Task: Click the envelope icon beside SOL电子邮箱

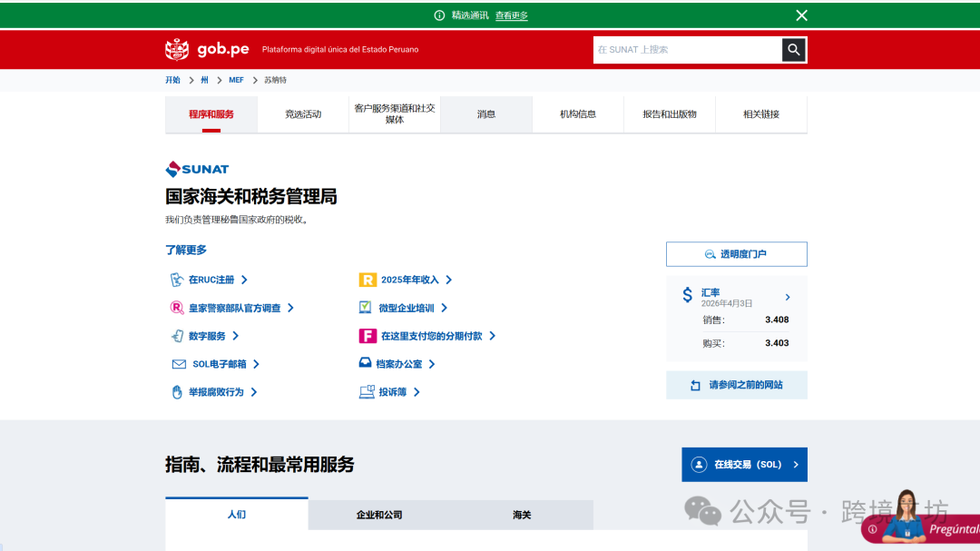Action: (177, 363)
